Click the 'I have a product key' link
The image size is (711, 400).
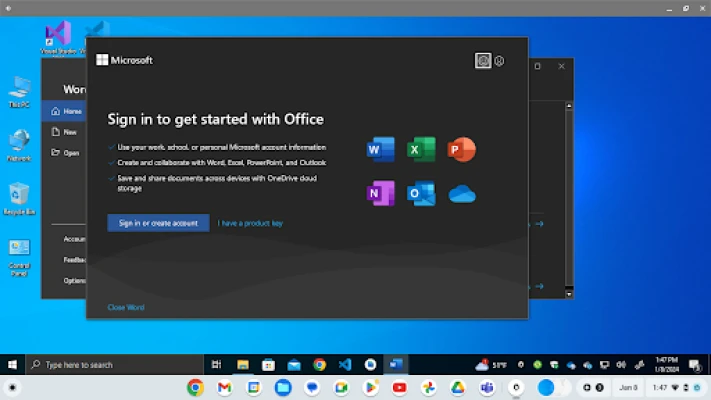click(250, 223)
